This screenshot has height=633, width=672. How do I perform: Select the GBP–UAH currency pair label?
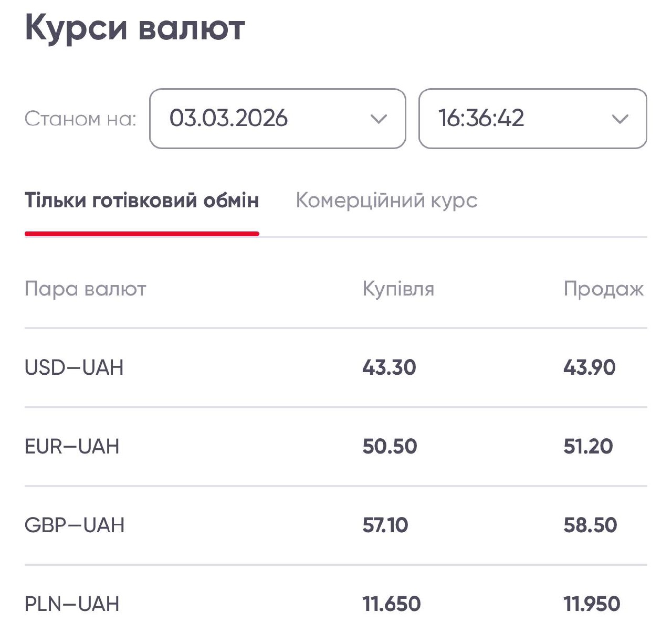coord(75,525)
